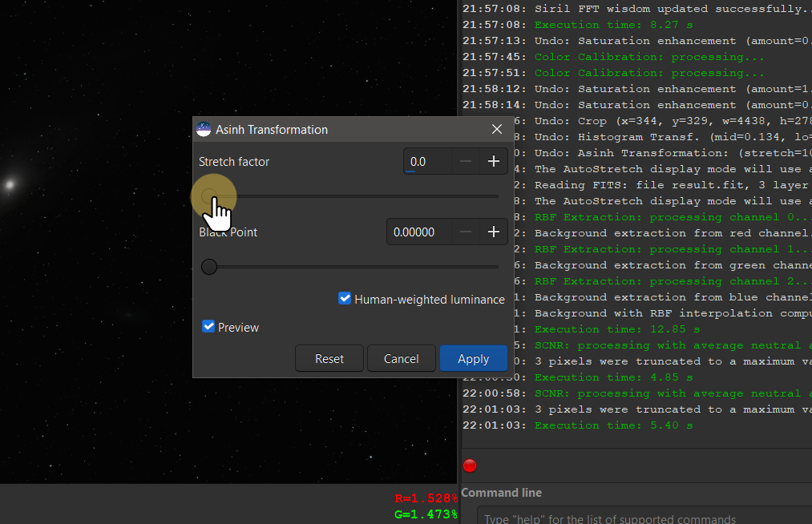Click the Stretch factor value field
This screenshot has height=524, width=812.
426,162
